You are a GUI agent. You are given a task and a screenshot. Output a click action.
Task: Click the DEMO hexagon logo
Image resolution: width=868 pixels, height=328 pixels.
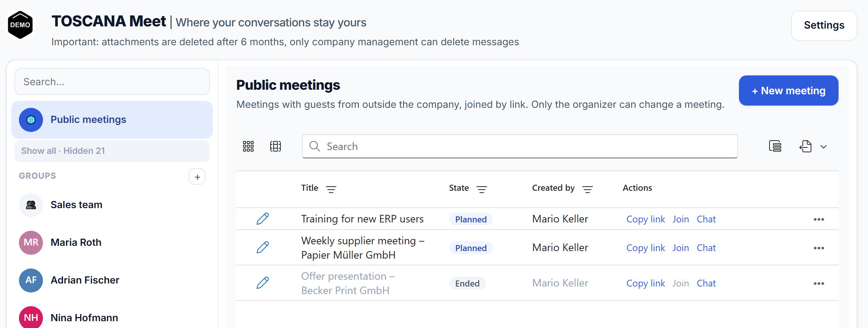20,25
